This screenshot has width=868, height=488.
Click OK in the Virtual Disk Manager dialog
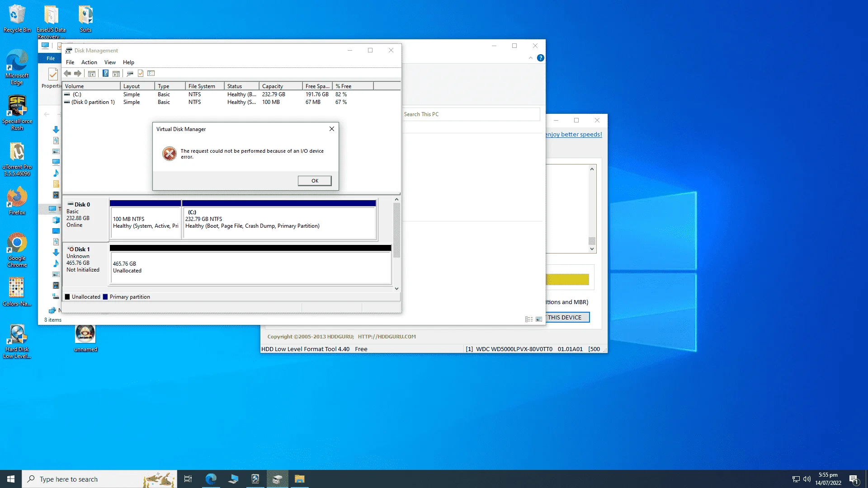coord(315,181)
